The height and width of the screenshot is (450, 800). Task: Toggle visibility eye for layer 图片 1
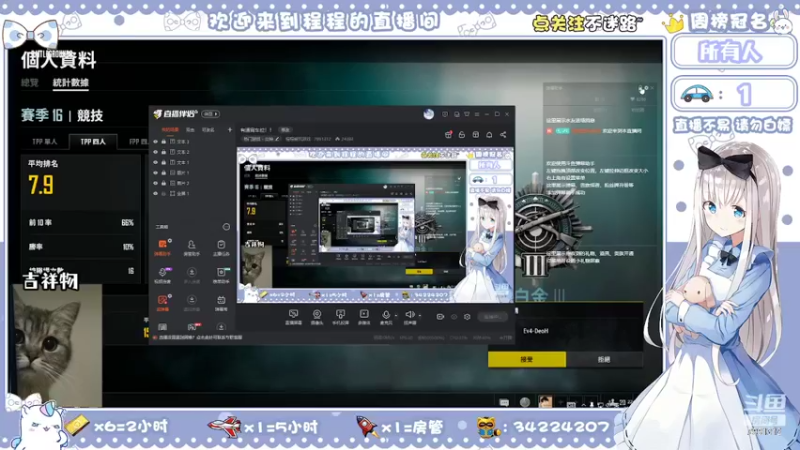[156, 172]
